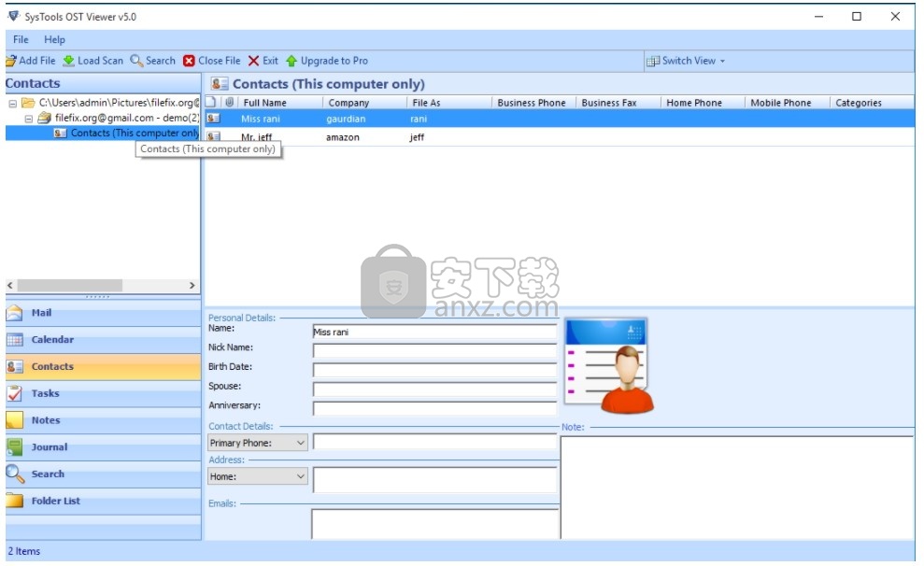Click the SysTools app logo in title bar

coord(13,16)
